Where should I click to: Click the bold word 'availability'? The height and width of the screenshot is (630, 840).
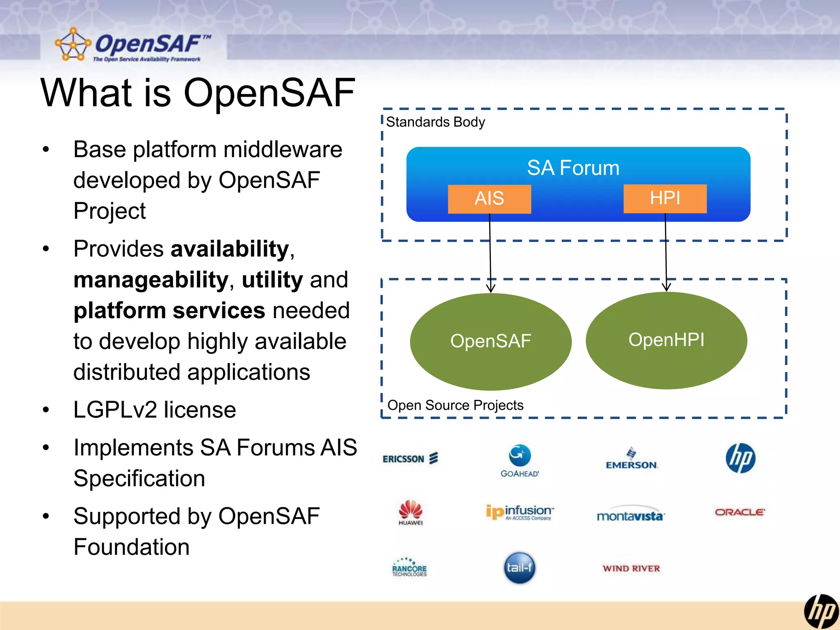230,249
